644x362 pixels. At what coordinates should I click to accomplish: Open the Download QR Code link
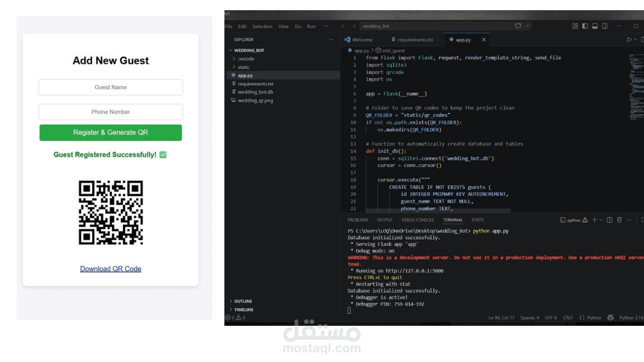(x=111, y=269)
